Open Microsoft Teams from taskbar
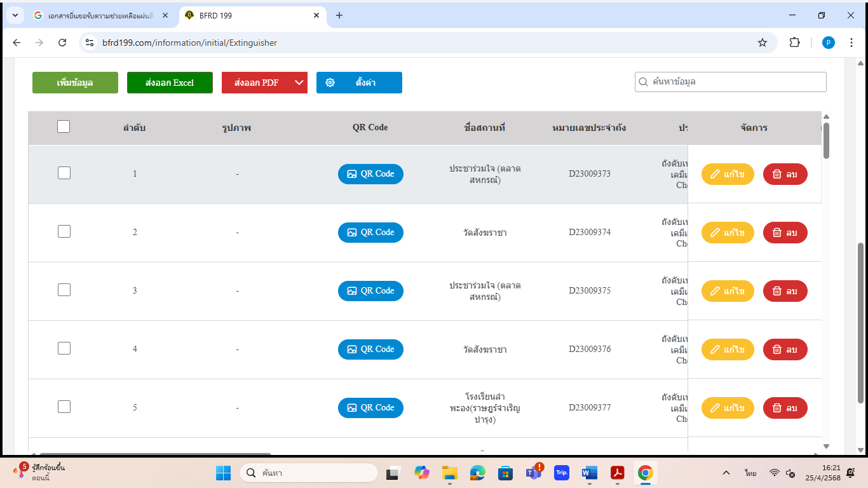Screen dimensions: 868x488 point(534,473)
